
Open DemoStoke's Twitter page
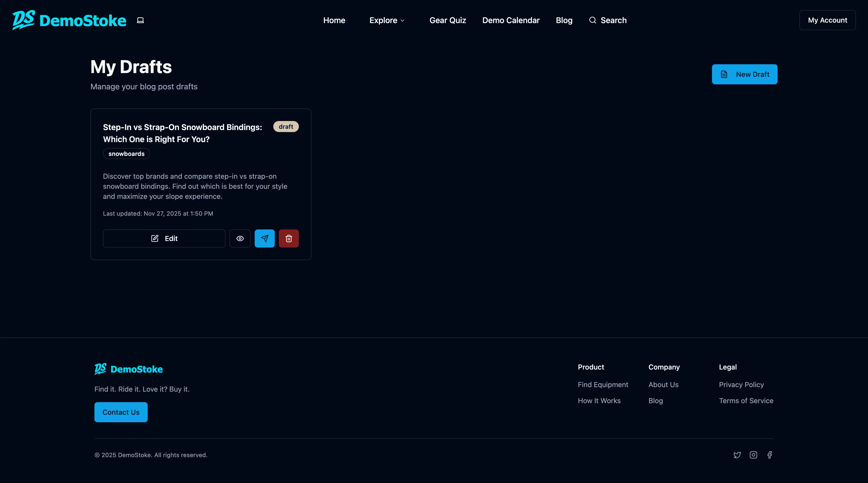click(x=737, y=455)
